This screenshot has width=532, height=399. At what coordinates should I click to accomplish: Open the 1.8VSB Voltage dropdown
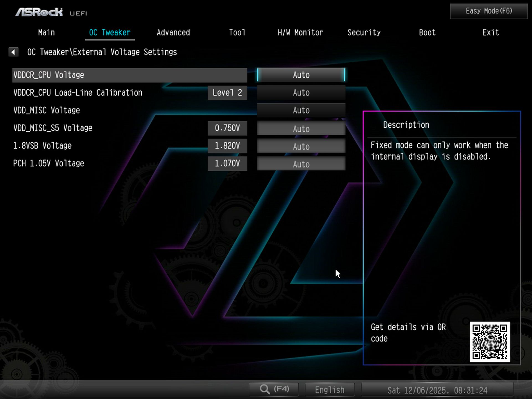301,146
